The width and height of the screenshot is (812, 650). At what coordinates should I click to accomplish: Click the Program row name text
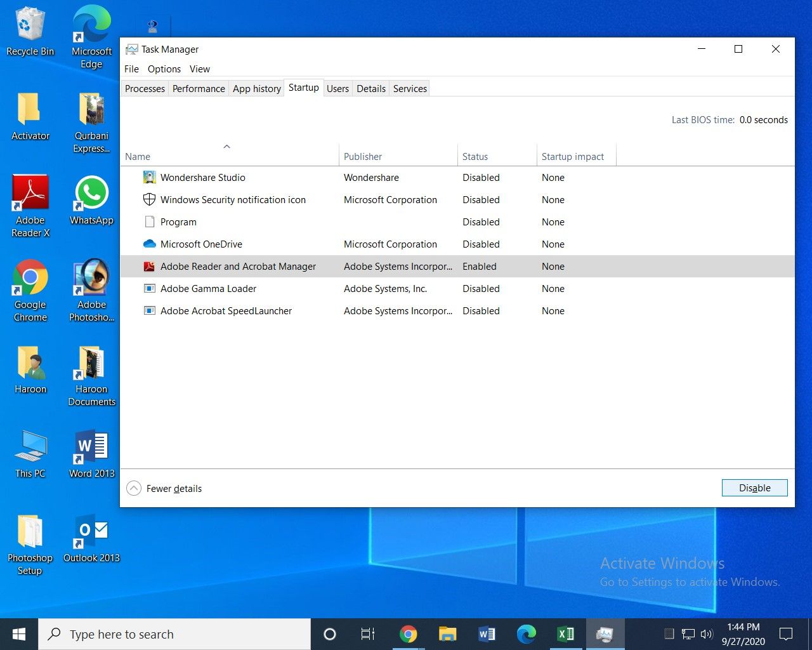tap(178, 222)
